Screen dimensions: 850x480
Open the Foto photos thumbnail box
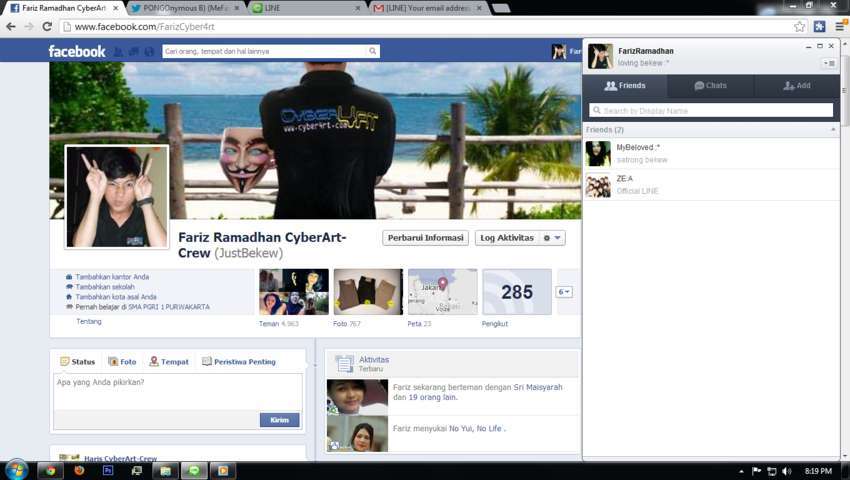tap(368, 292)
